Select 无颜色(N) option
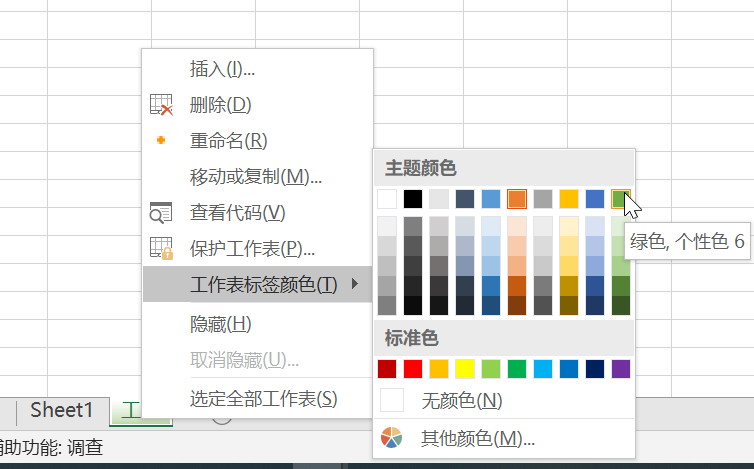This screenshot has width=754, height=469. pyautogui.click(x=504, y=400)
